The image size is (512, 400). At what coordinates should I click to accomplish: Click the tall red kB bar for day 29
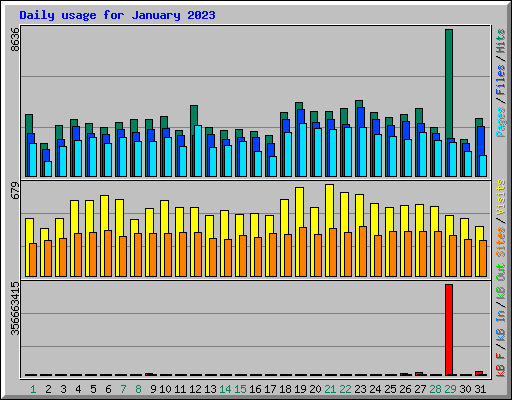point(449,330)
